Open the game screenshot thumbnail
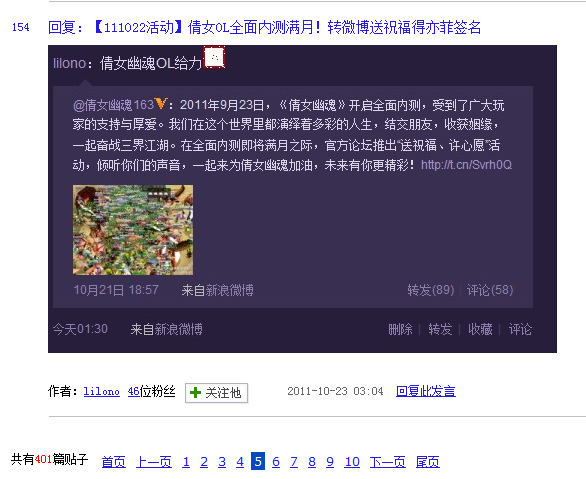The image size is (586, 479). [x=133, y=230]
